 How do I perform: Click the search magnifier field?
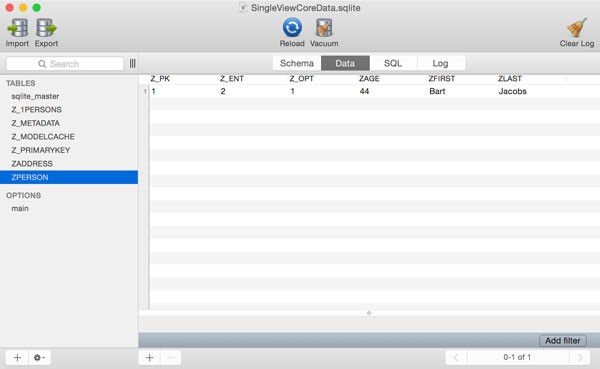[x=65, y=64]
